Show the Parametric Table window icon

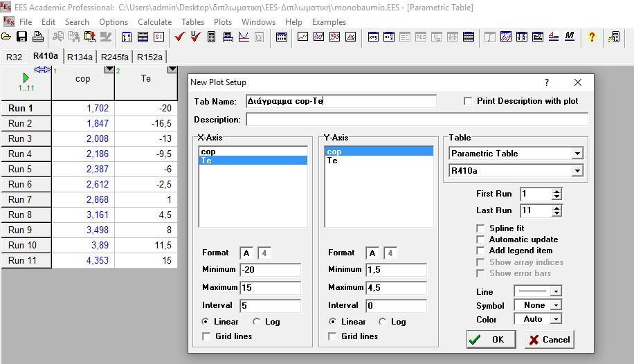468,37
